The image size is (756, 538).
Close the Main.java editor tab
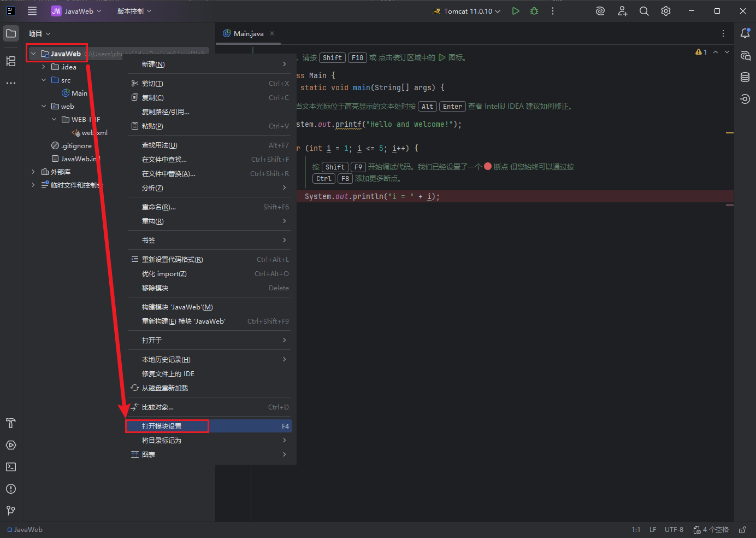[x=272, y=33]
